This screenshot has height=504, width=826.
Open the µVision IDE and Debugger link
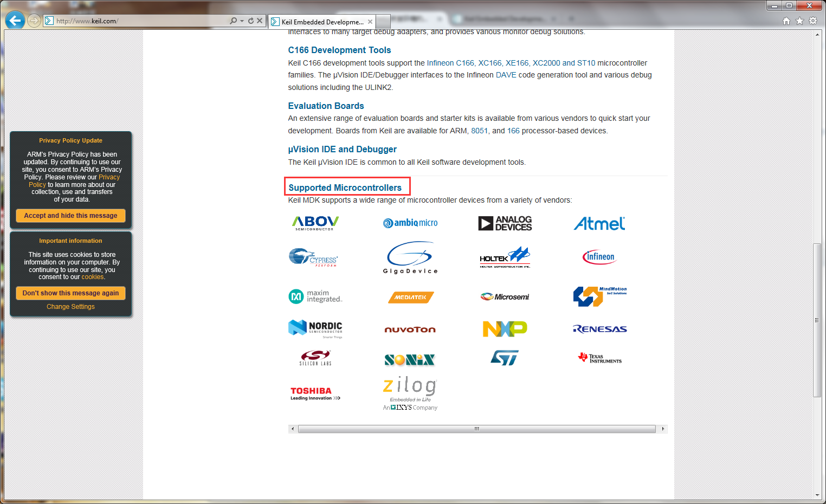coord(342,149)
